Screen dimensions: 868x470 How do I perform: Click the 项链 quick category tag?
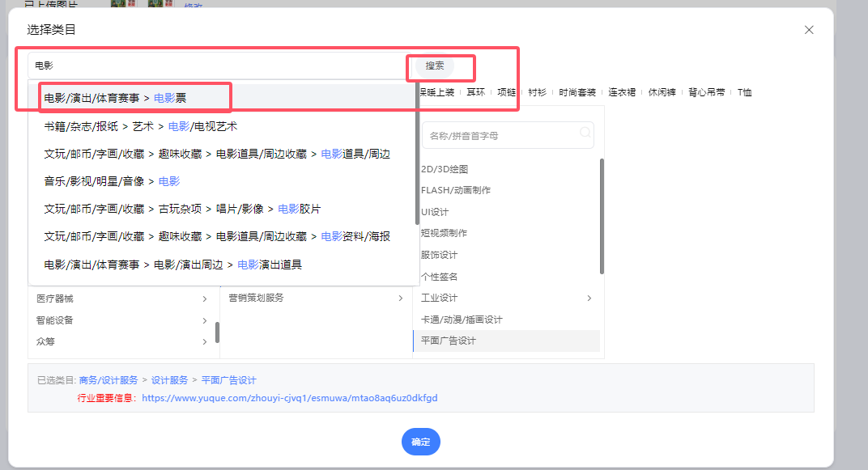[506, 92]
